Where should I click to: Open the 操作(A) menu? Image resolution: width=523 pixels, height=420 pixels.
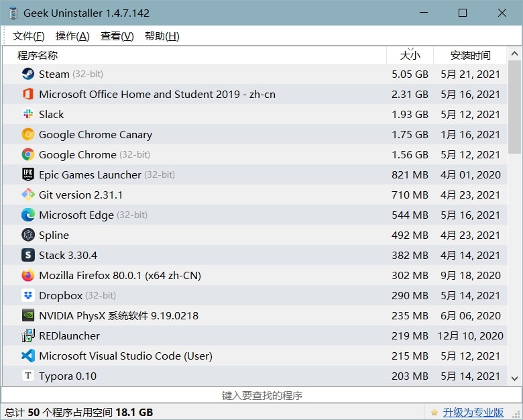[72, 36]
